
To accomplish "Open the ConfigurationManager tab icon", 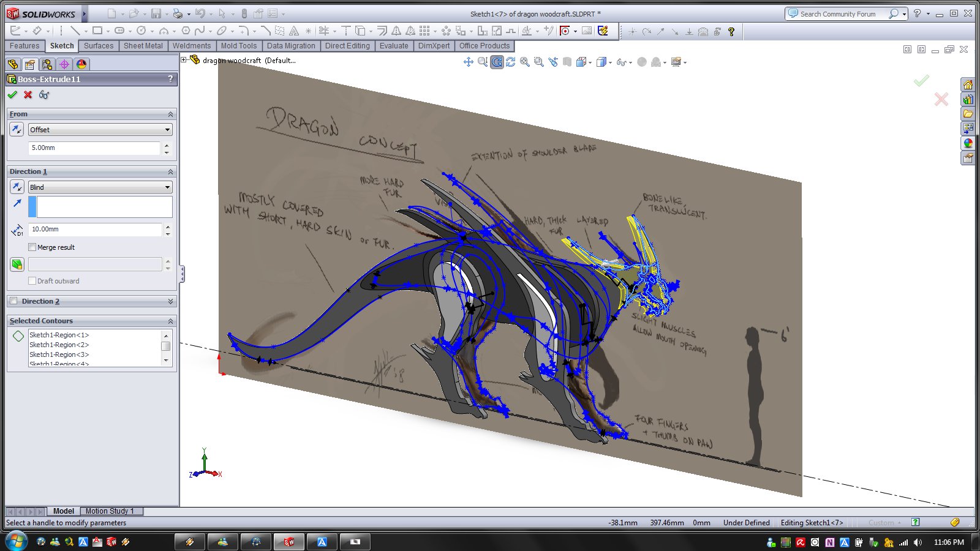I will 47,64.
